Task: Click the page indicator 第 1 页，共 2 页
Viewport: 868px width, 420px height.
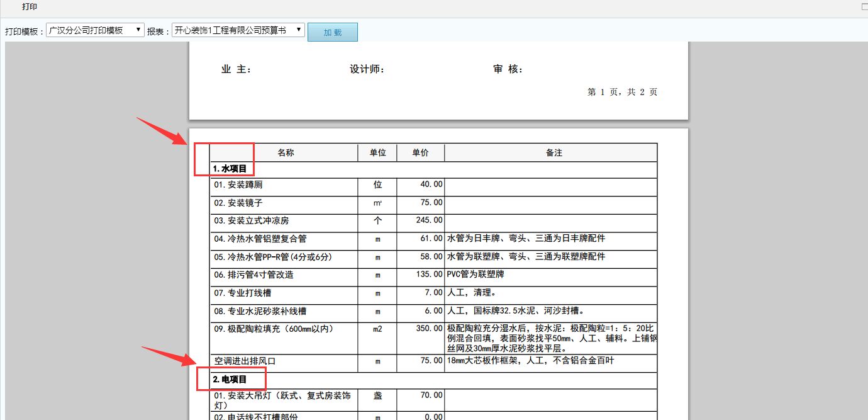Action: coord(622,91)
